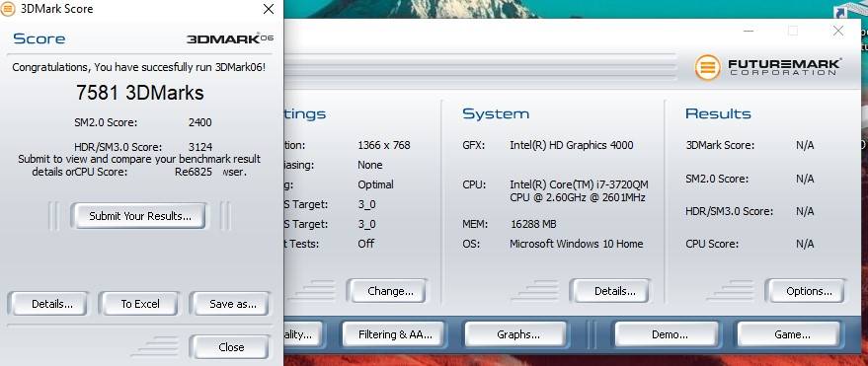This screenshot has width=868, height=366.
Task: Click the Game button
Action: (792, 334)
